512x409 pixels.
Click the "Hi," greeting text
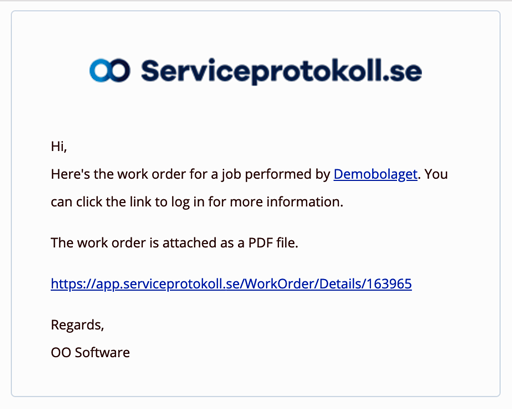click(x=59, y=146)
